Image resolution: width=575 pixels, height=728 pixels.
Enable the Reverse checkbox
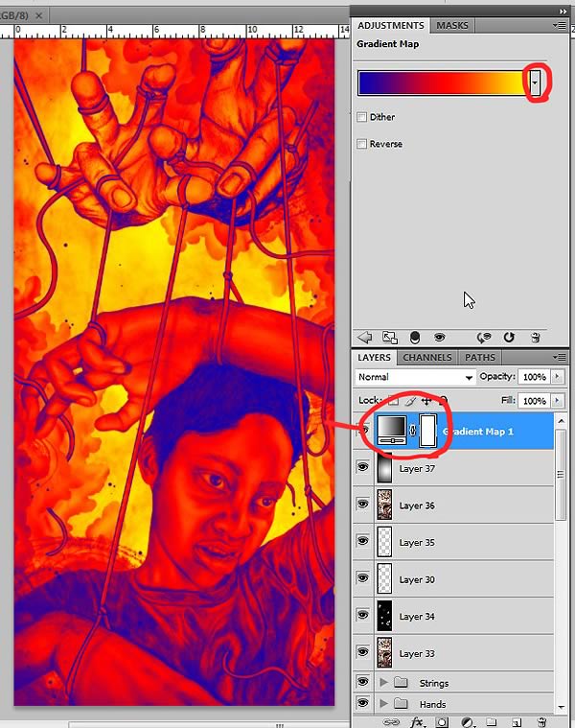click(x=361, y=144)
